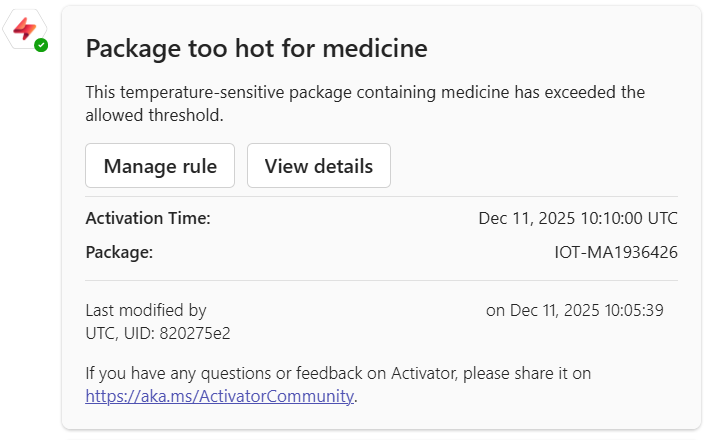The height and width of the screenshot is (440, 718).
Task: Select the Dec 11, 2025 10:10:00 UTC value
Action: click(x=577, y=218)
